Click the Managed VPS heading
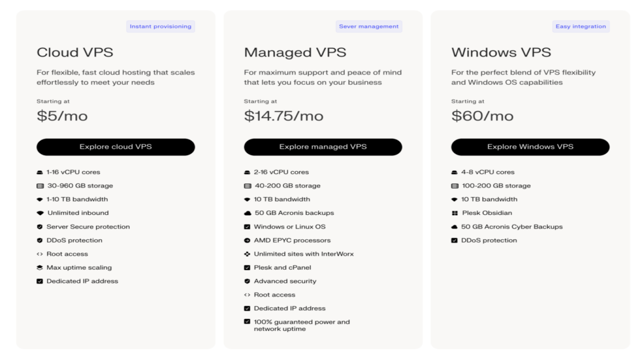644x362 pixels. pyautogui.click(x=295, y=52)
